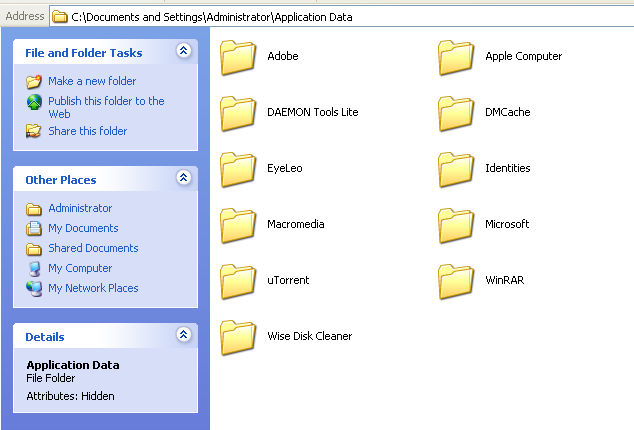This screenshot has height=430, width=634.
Task: Open the Administrator link in Other Places
Action: click(80, 208)
